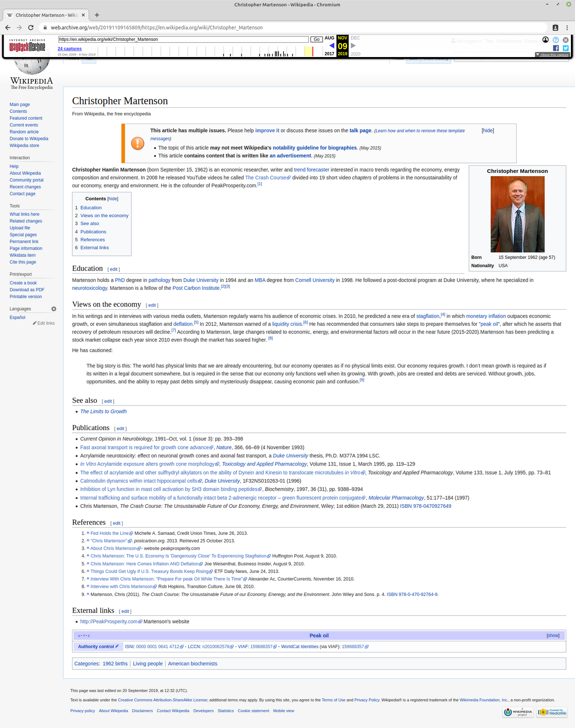This screenshot has height=728, width=575.
Task: Jump to External links in Contents
Action: pyautogui.click(x=94, y=248)
